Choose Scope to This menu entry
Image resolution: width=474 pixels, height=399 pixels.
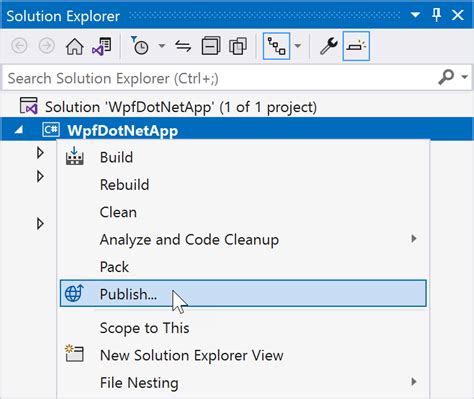(x=243, y=328)
